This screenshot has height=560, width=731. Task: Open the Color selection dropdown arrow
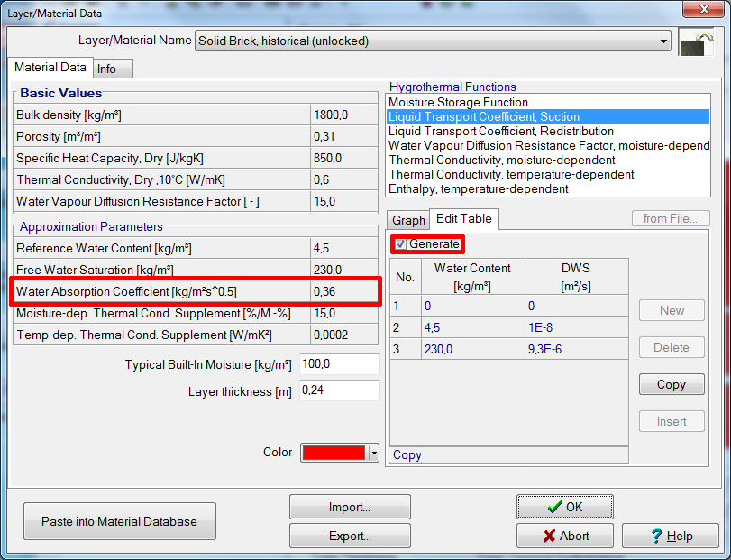click(372, 452)
